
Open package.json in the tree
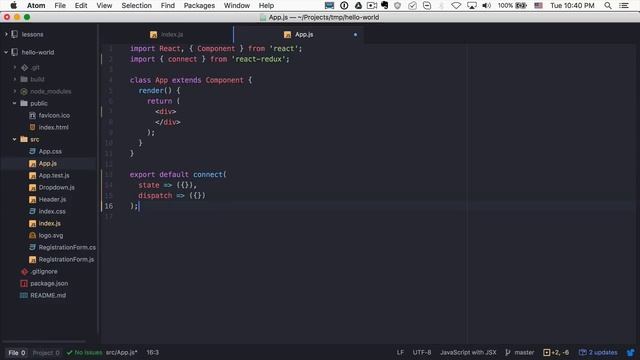click(x=49, y=283)
